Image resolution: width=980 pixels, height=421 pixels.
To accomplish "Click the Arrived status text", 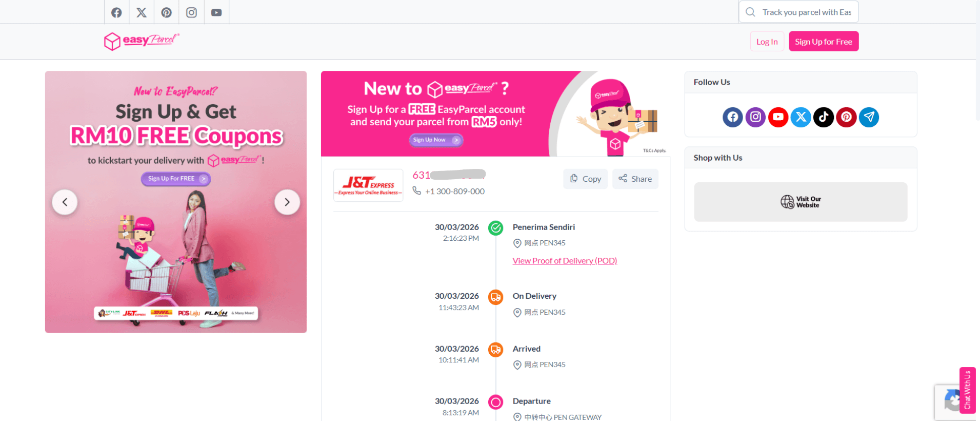I will pyautogui.click(x=527, y=349).
